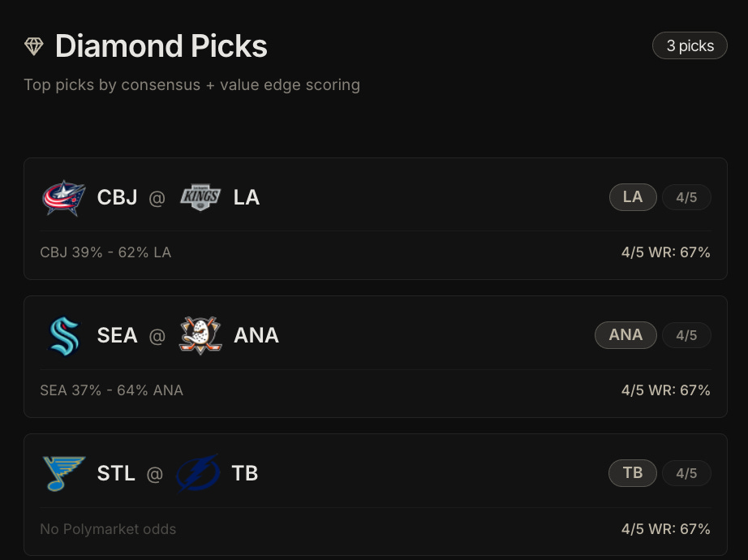Click the diamond icon beside Diamond Picks
Viewport: 748px width, 560px height.
click(33, 46)
